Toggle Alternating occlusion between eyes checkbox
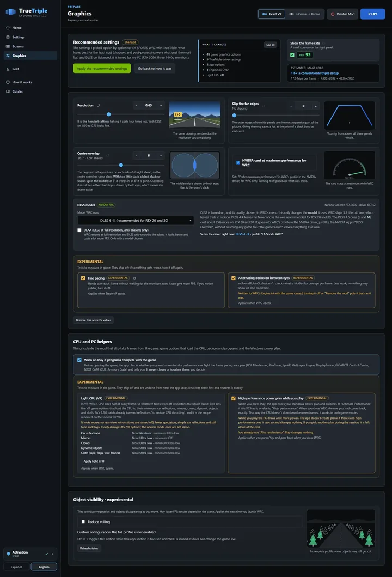392x577 pixels. 234,278
